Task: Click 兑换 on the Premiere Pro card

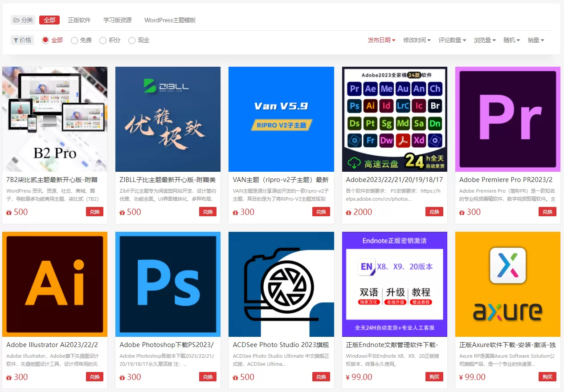Action: [x=547, y=212]
